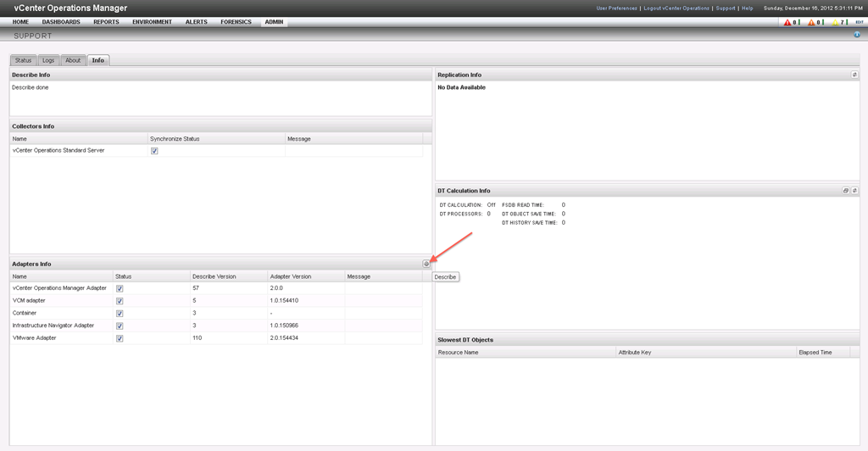This screenshot has height=451, width=868.
Task: Click the refresh icon in DT Calculation Info
Action: [x=854, y=191]
